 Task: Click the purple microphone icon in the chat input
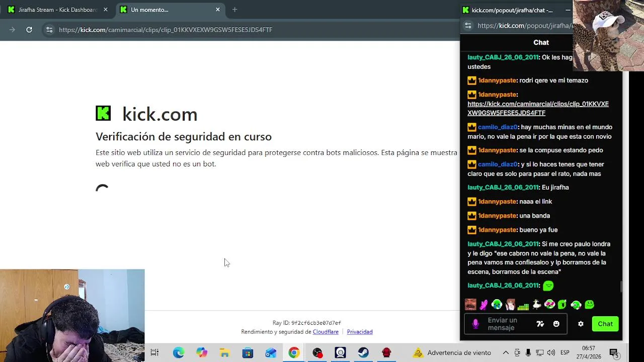click(x=475, y=324)
